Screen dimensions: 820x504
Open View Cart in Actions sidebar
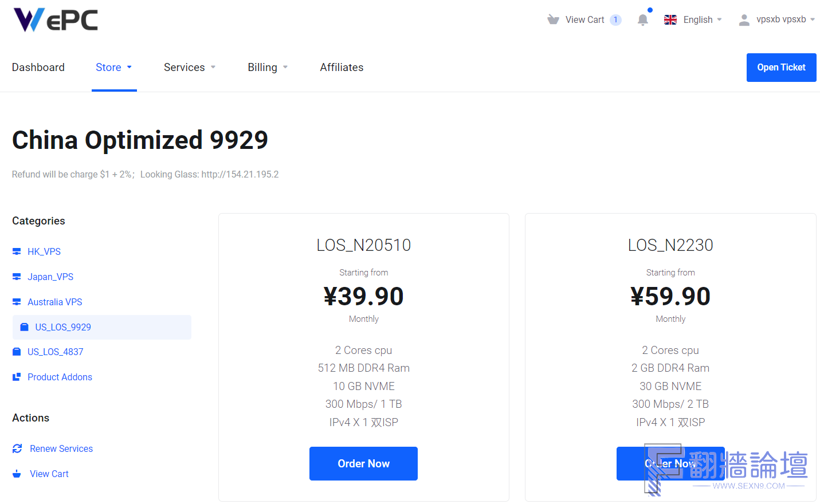point(49,474)
